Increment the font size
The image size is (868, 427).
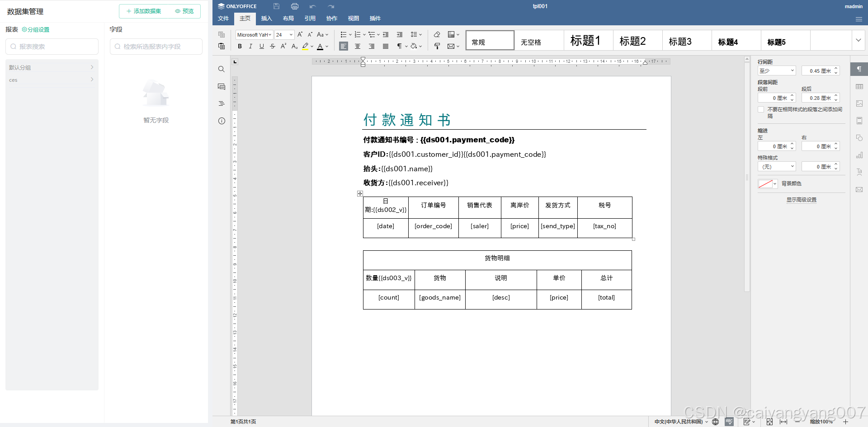300,34
